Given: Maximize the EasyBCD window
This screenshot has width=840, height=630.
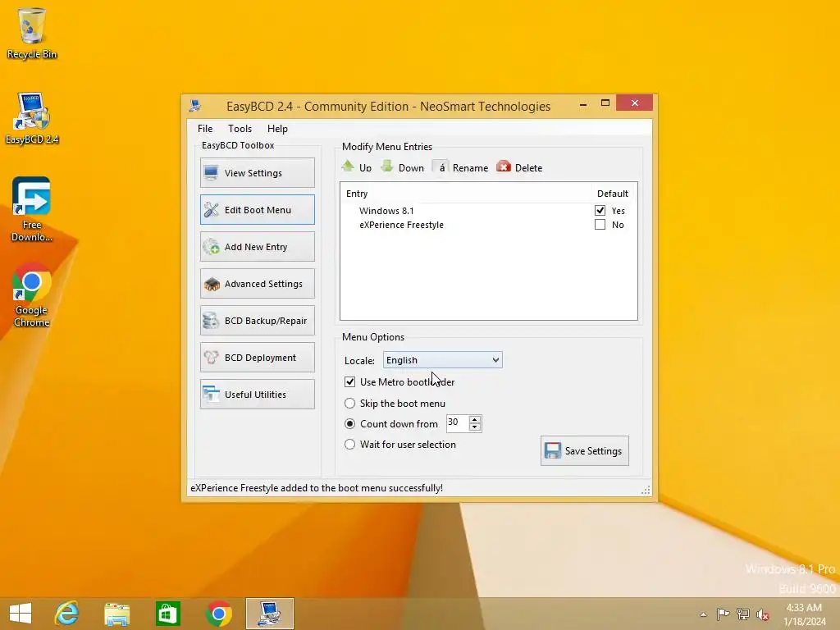Looking at the screenshot, I should pyautogui.click(x=605, y=103).
